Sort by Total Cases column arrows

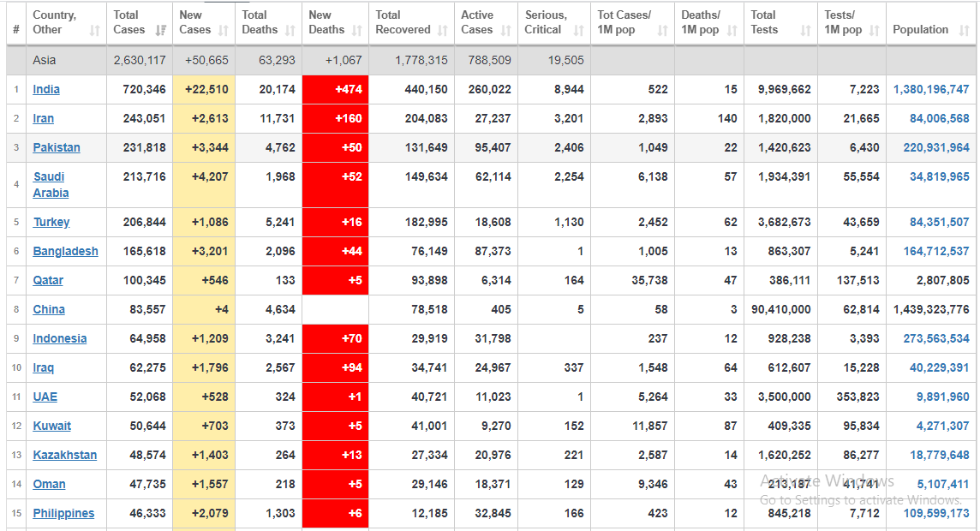click(x=161, y=30)
